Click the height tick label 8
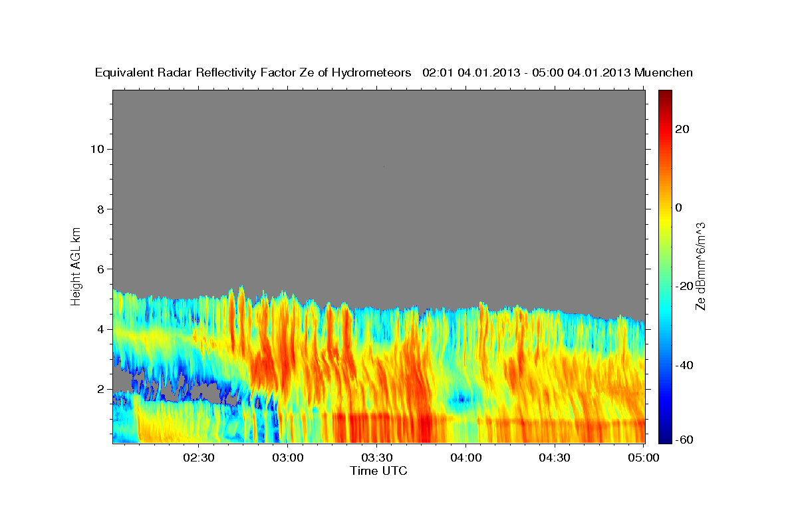This screenshot has width=798, height=532. (102, 209)
